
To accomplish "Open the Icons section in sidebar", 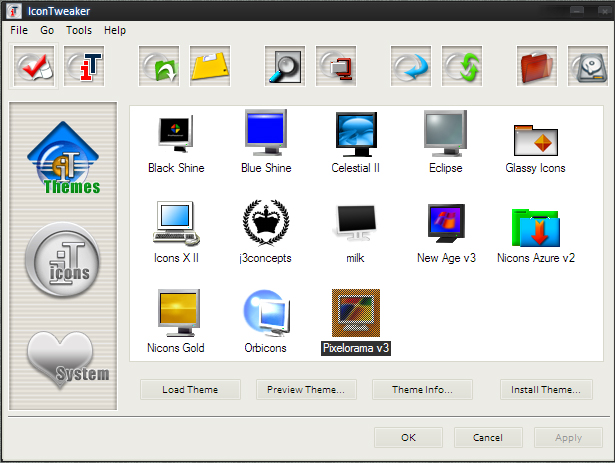I will click(63, 259).
